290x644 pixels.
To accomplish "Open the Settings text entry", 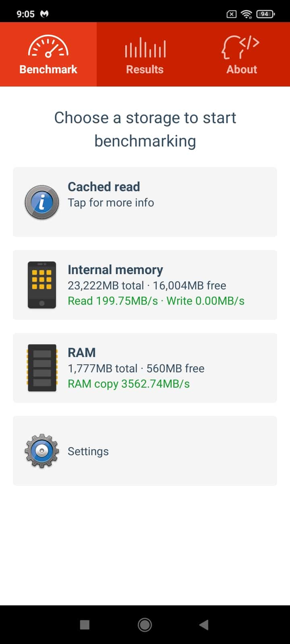I will (x=88, y=451).
